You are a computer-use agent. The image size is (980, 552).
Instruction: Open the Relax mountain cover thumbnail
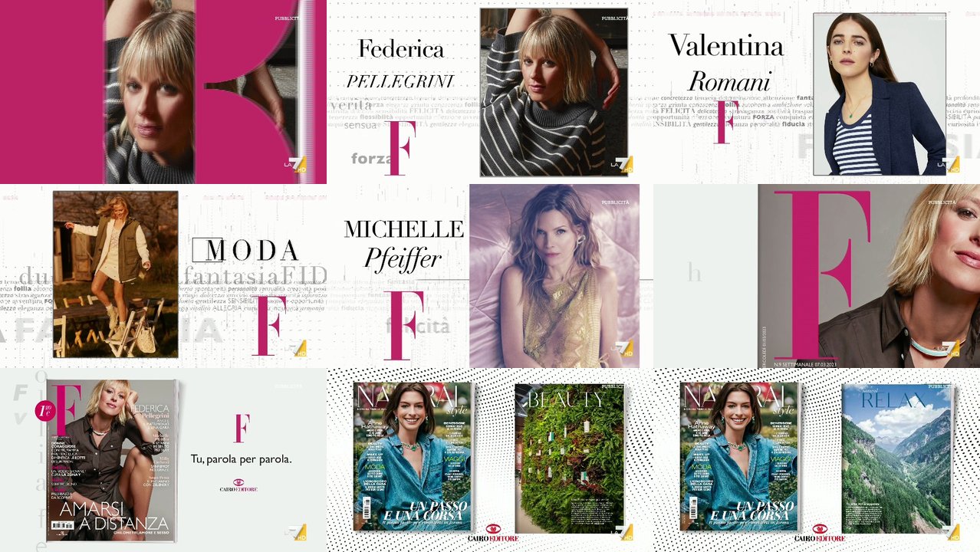pos(897,458)
